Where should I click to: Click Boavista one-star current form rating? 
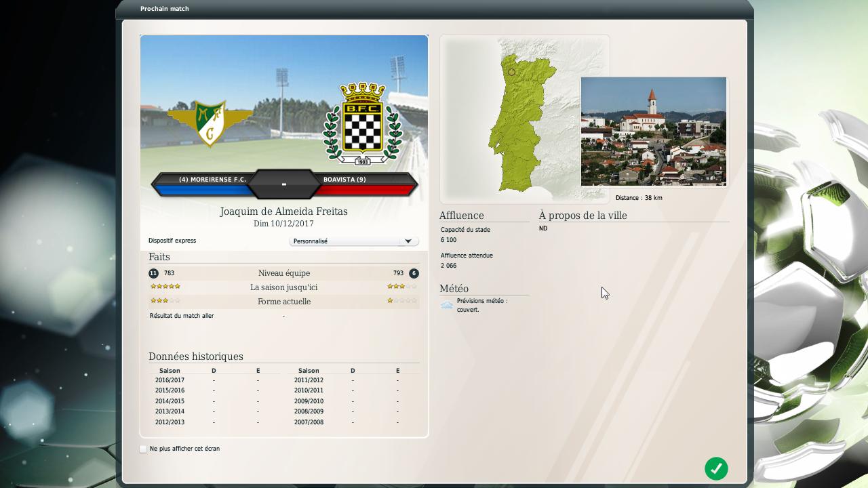pyautogui.click(x=402, y=301)
